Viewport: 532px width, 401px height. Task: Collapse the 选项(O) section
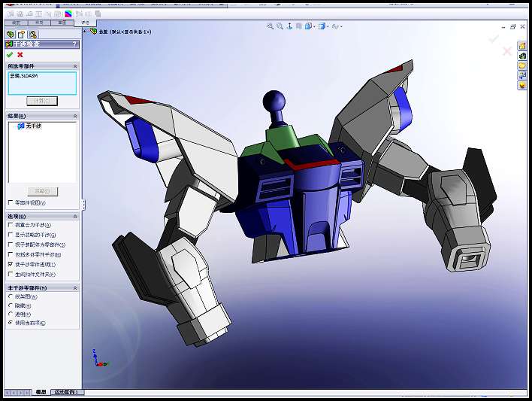[75, 216]
